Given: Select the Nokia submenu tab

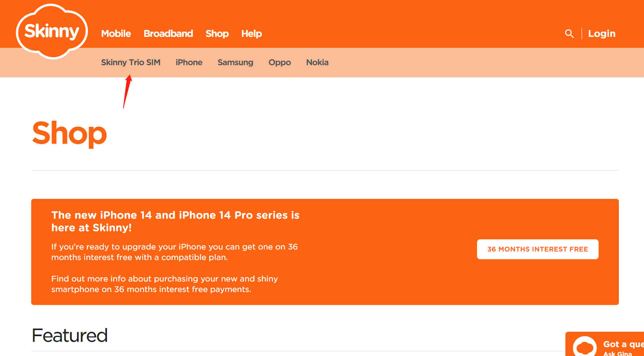Looking at the screenshot, I should [317, 62].
